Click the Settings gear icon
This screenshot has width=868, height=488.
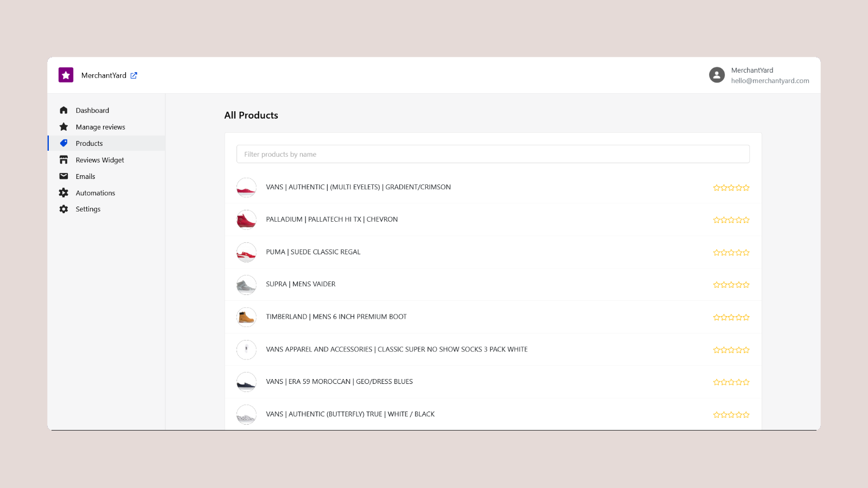[63, 209]
